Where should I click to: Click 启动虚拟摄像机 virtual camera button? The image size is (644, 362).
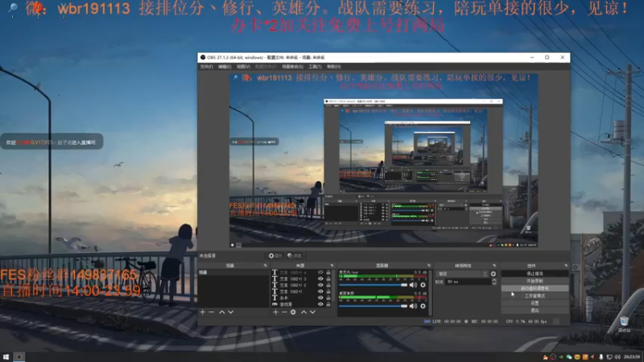click(535, 288)
